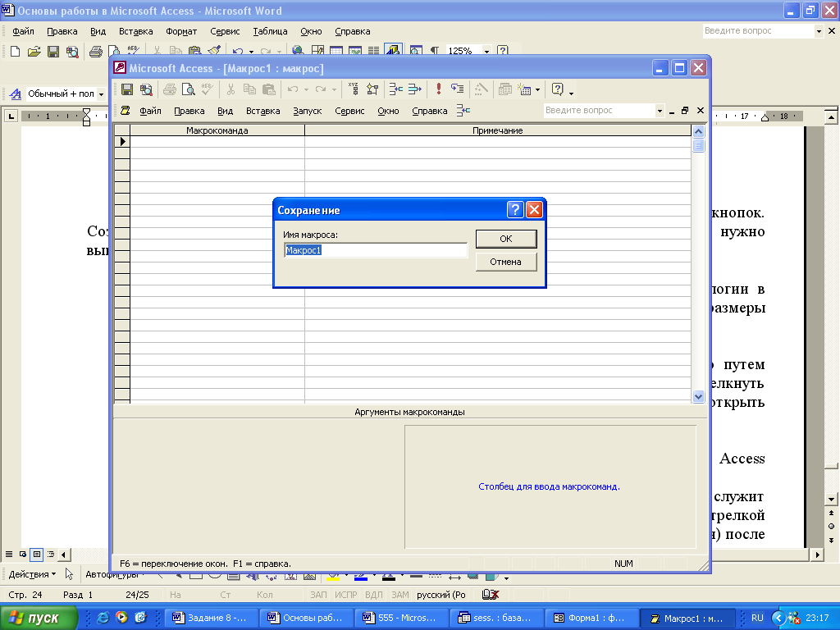Click the first row selector with arrow
840x630 pixels.
pos(122,141)
